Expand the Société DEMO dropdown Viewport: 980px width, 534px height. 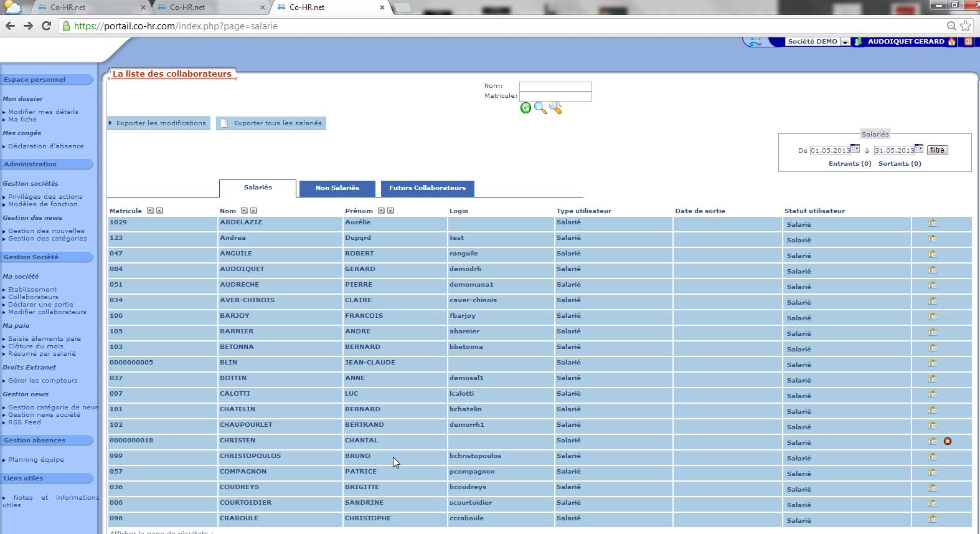click(845, 42)
